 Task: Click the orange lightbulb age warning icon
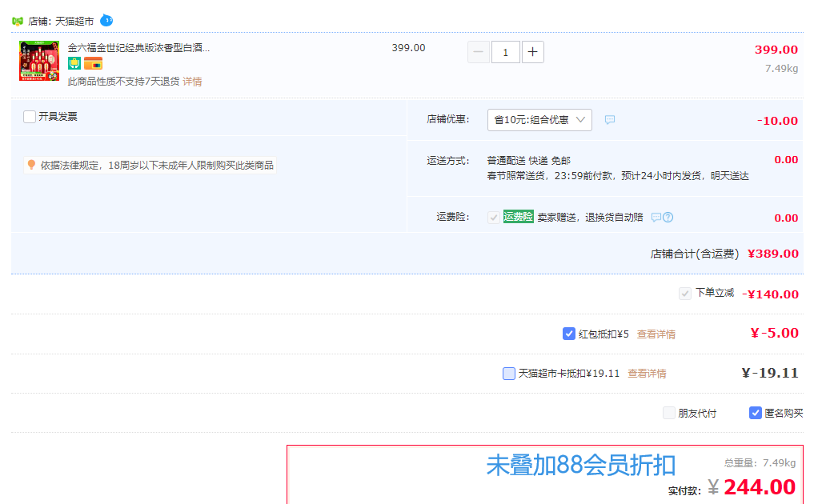(31, 165)
